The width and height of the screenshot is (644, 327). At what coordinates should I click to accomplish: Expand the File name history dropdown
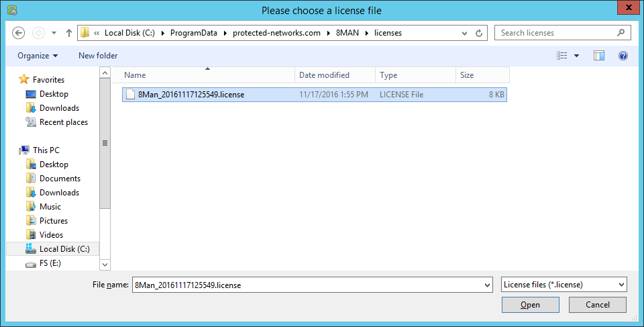[x=487, y=285]
